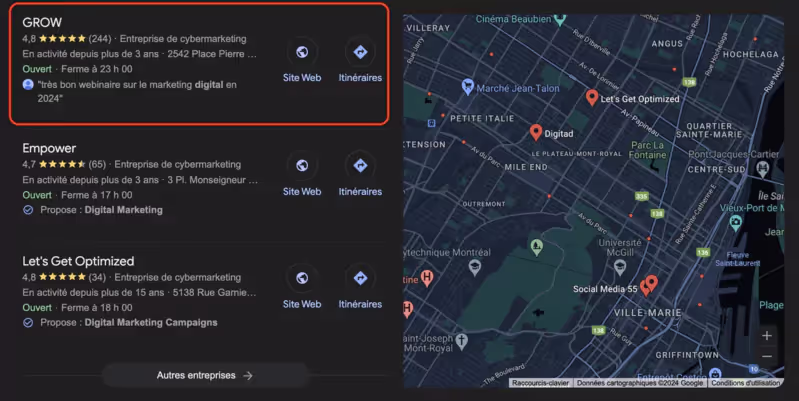Click the Empower 4,7 star rating

pos(64,165)
